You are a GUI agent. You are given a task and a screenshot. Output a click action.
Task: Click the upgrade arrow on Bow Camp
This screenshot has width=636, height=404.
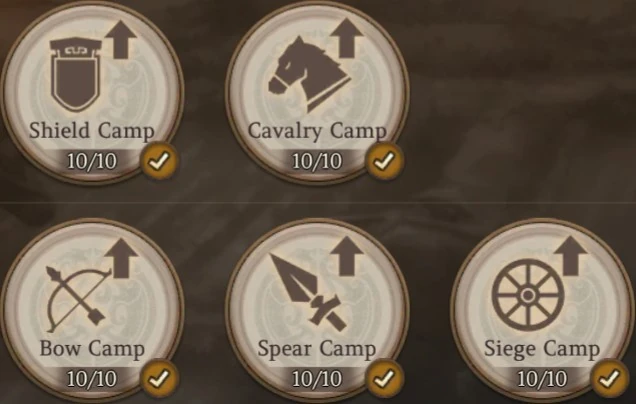pos(121,258)
